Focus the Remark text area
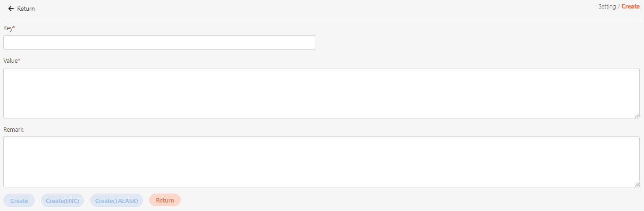Screen dimensions: 644x211 pyautogui.click(x=321, y=161)
